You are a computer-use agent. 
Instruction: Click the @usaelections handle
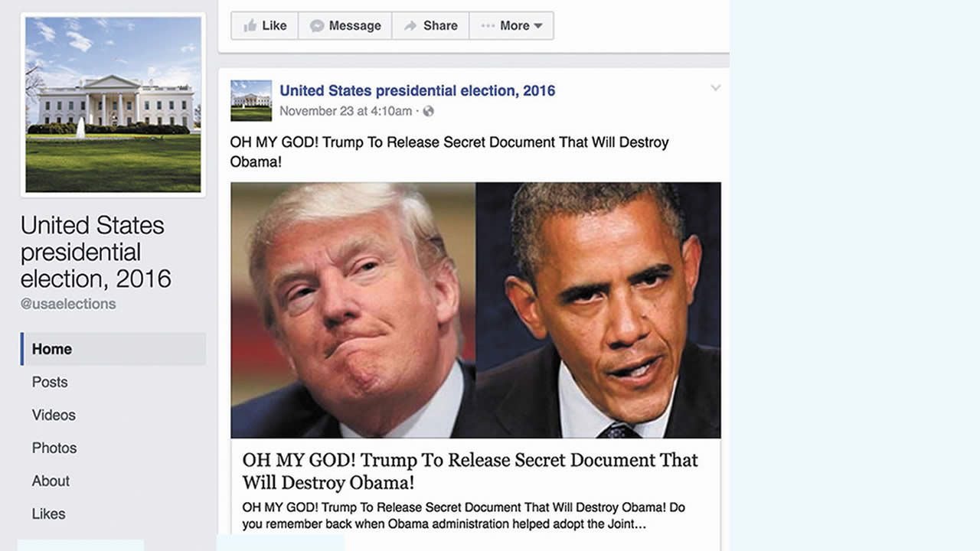[x=68, y=304]
